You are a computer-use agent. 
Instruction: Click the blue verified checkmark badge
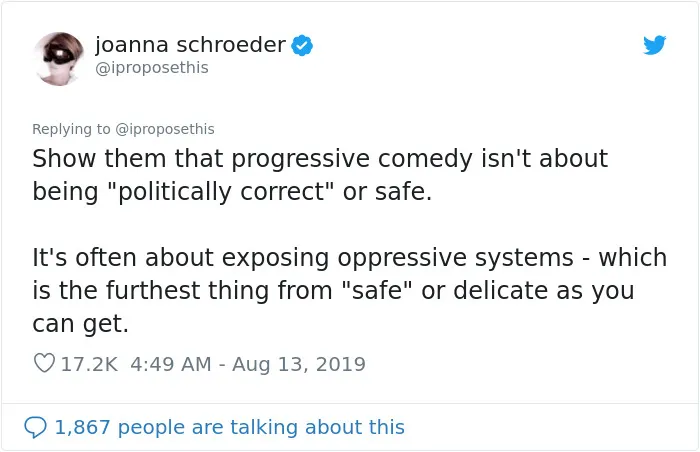tap(302, 46)
